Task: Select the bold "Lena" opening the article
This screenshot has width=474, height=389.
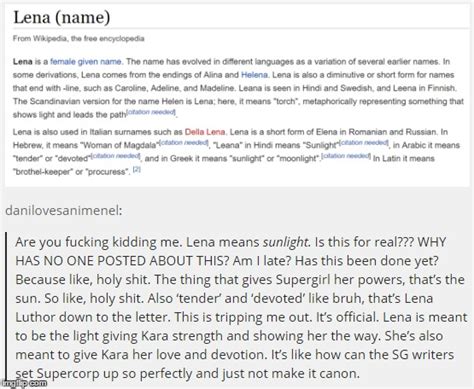Action: tap(23, 62)
